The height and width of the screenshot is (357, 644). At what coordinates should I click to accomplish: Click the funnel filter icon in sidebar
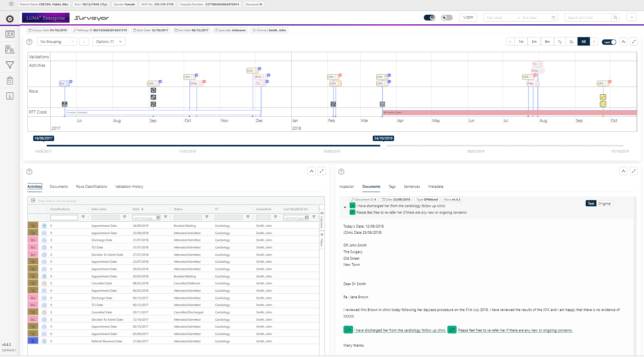tap(10, 65)
